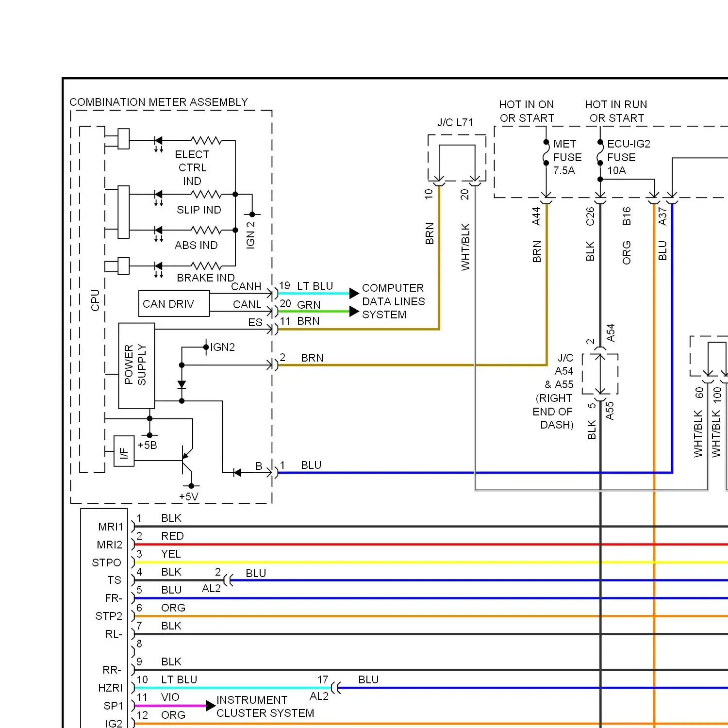The height and width of the screenshot is (728, 728).
Task: Click the HOT IN RUN OR START label
Action: pyautogui.click(x=616, y=111)
